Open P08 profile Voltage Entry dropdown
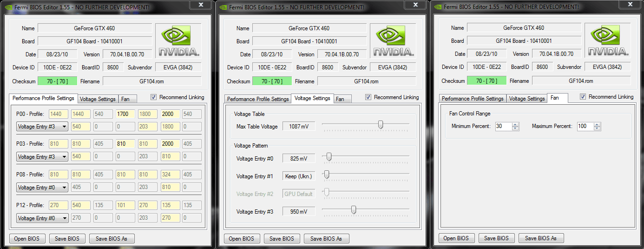The height and width of the screenshot is (249, 644). point(42,187)
